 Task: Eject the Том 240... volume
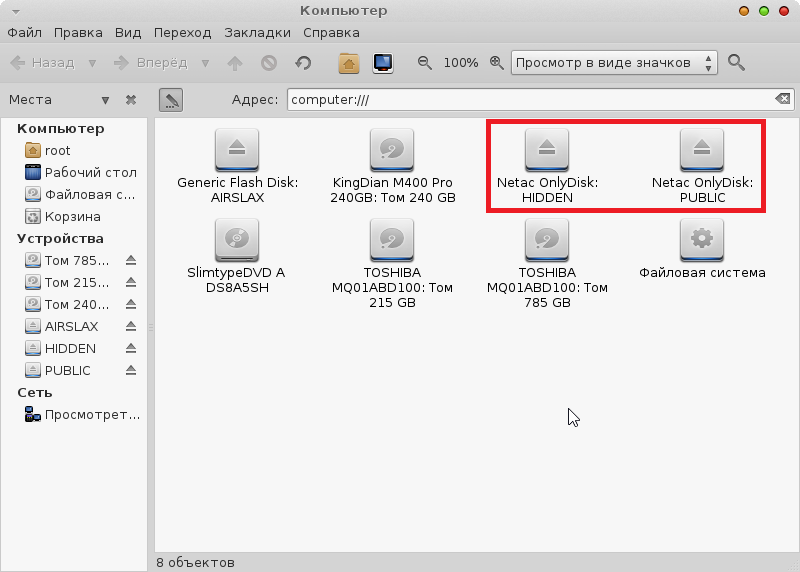[131, 304]
